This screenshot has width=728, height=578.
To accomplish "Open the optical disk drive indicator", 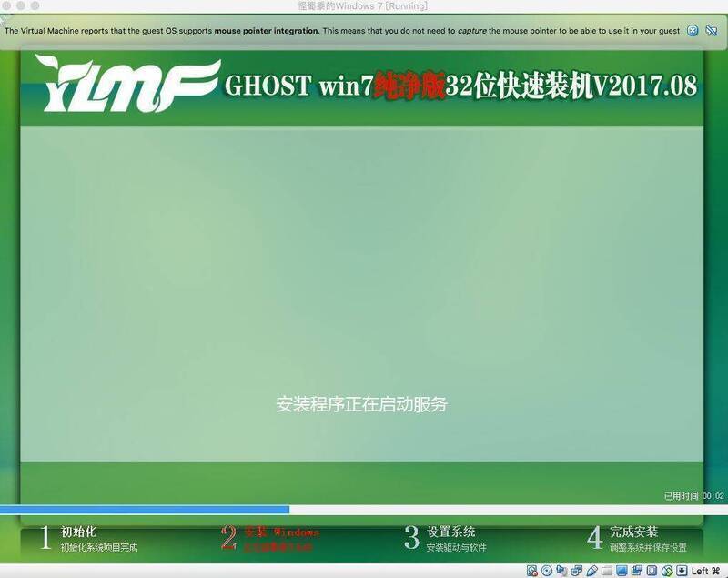I will click(x=547, y=571).
